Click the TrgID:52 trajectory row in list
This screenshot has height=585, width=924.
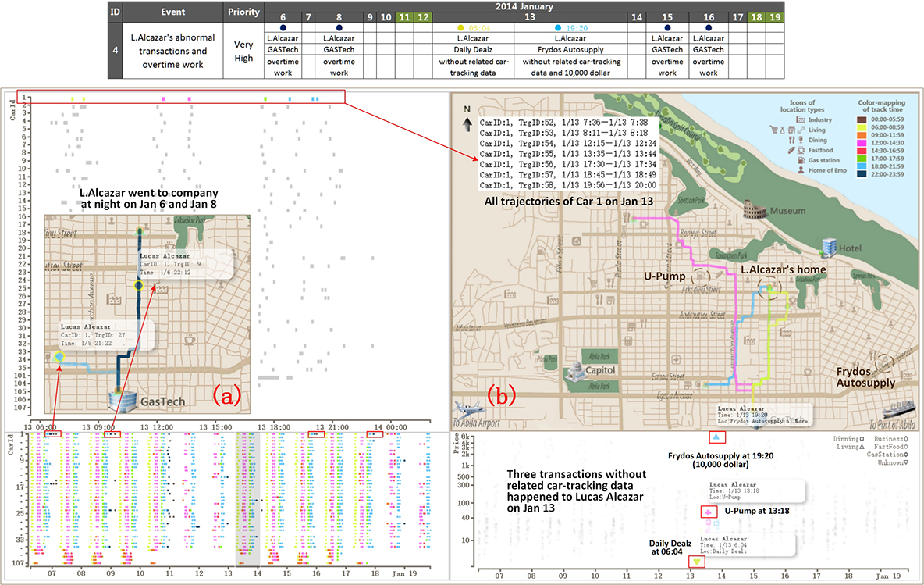tap(563, 123)
